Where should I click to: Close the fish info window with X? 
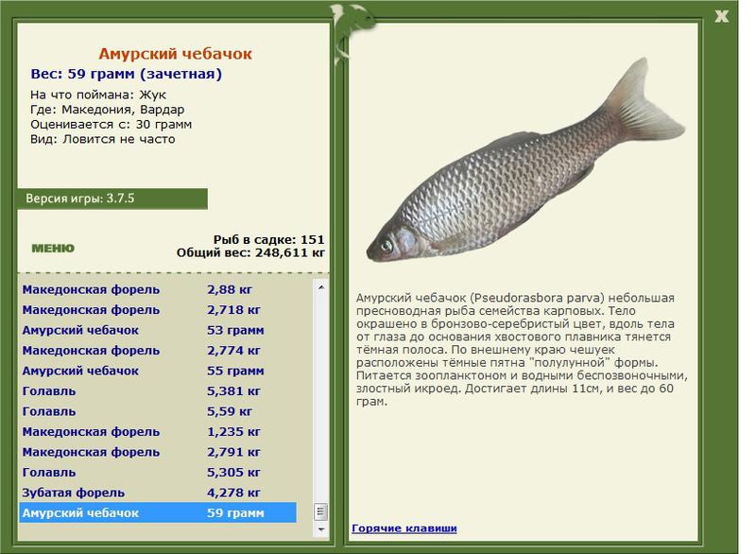click(722, 15)
